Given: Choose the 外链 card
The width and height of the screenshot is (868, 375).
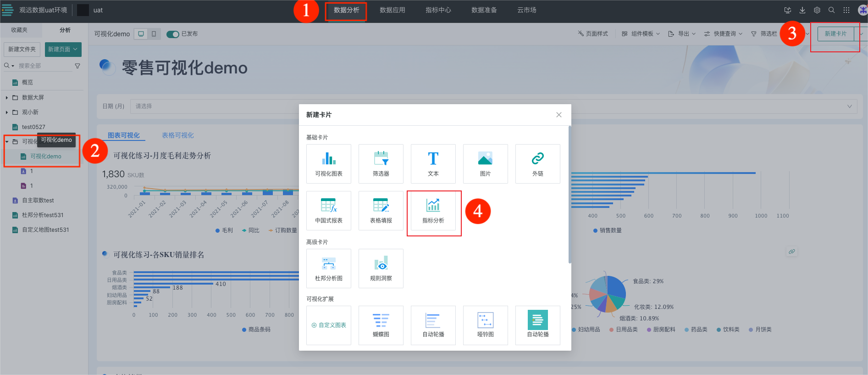Looking at the screenshot, I should 538,164.
